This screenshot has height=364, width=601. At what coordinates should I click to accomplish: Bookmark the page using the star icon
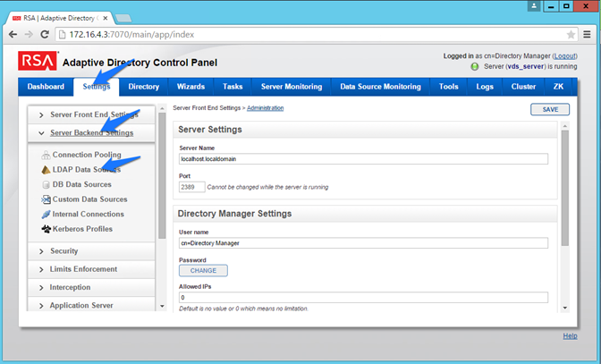click(571, 35)
